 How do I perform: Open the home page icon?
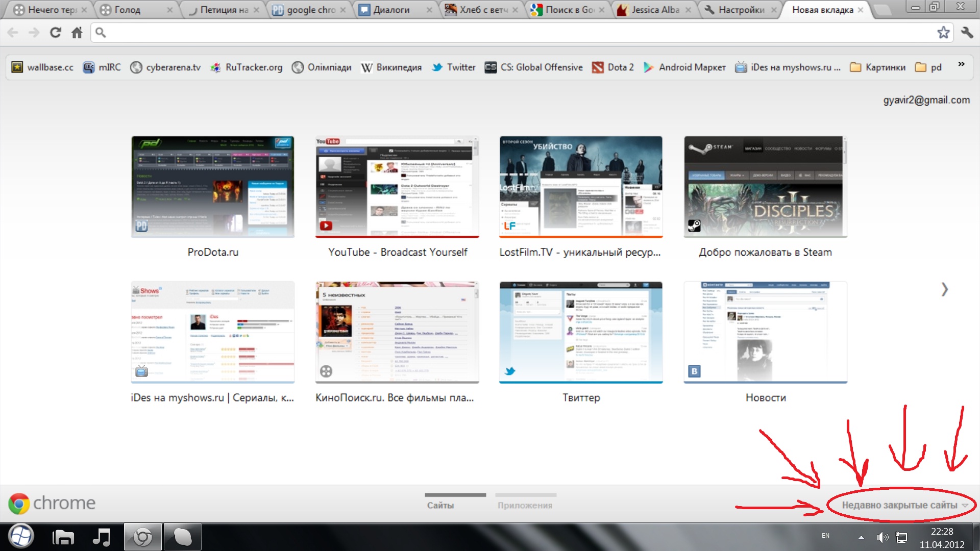tap(77, 33)
